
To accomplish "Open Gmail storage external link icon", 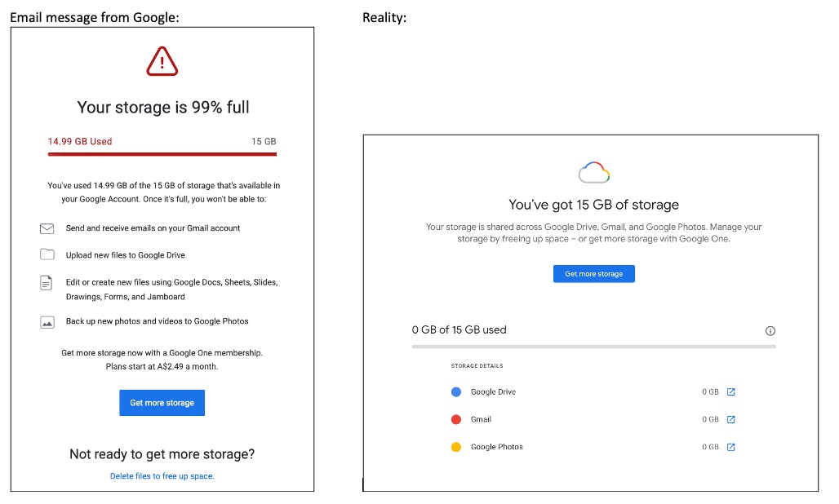I will pyautogui.click(x=731, y=420).
